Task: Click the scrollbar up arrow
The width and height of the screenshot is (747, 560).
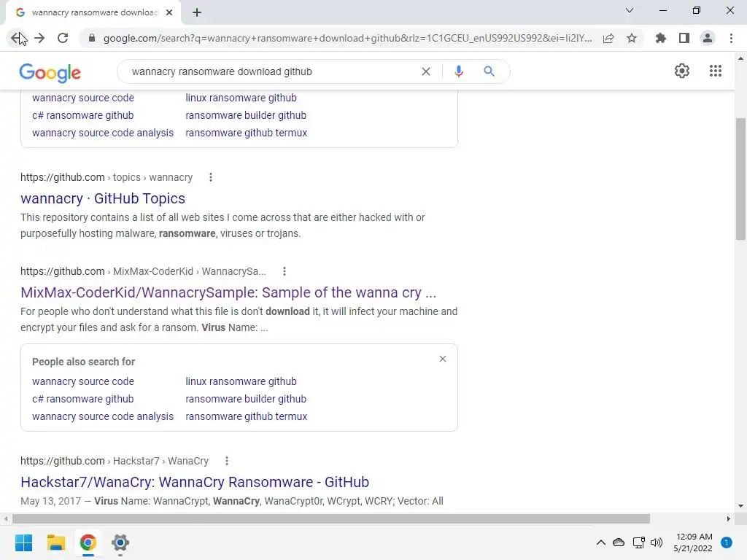Action: [x=740, y=58]
